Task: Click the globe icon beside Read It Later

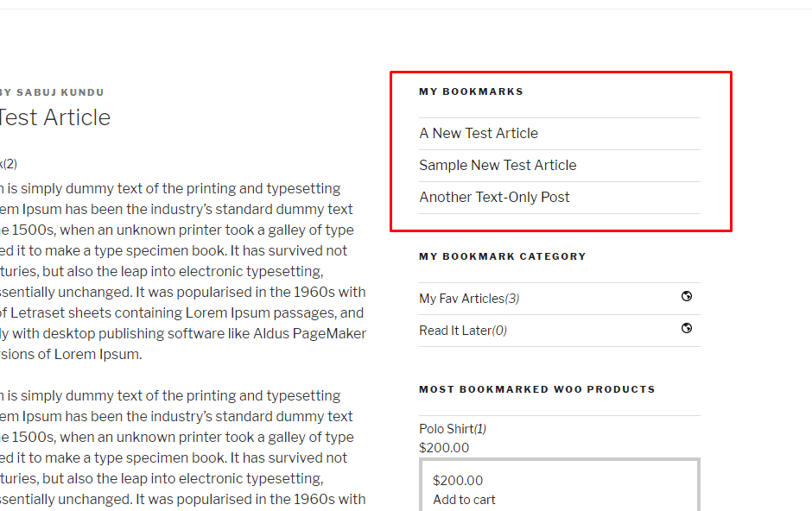Action: pos(687,329)
